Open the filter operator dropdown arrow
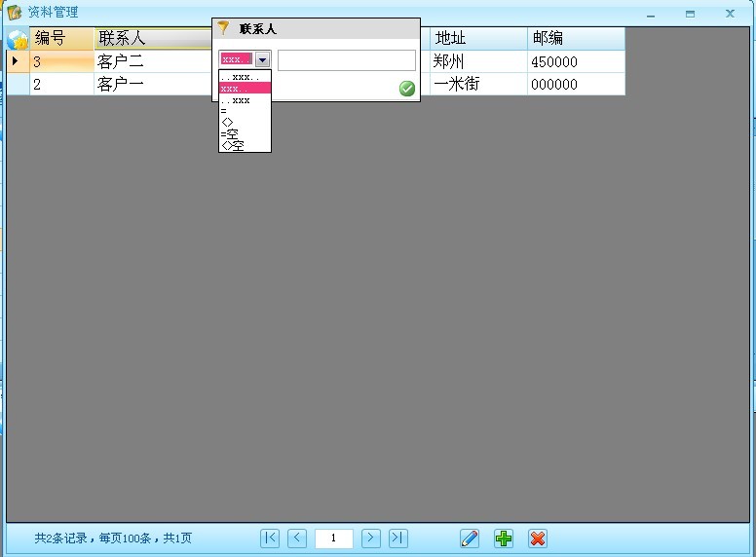 262,59
